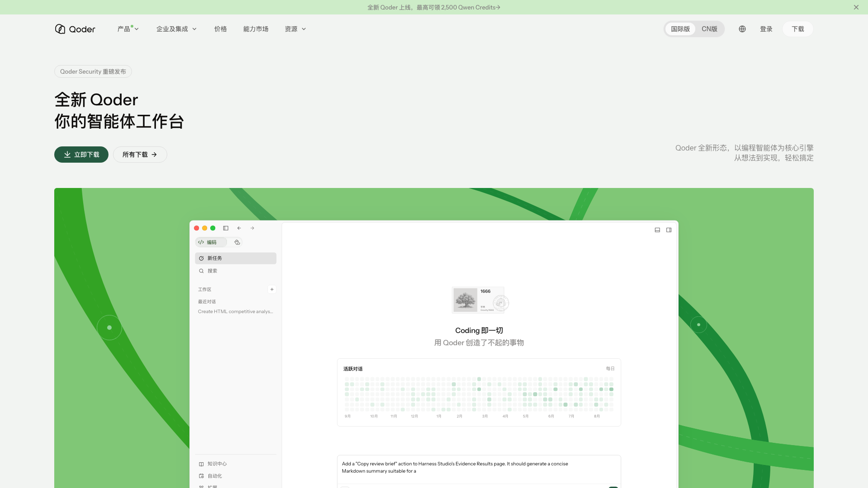
Task: Expand the 资源 navigation dropdown
Action: point(295,29)
